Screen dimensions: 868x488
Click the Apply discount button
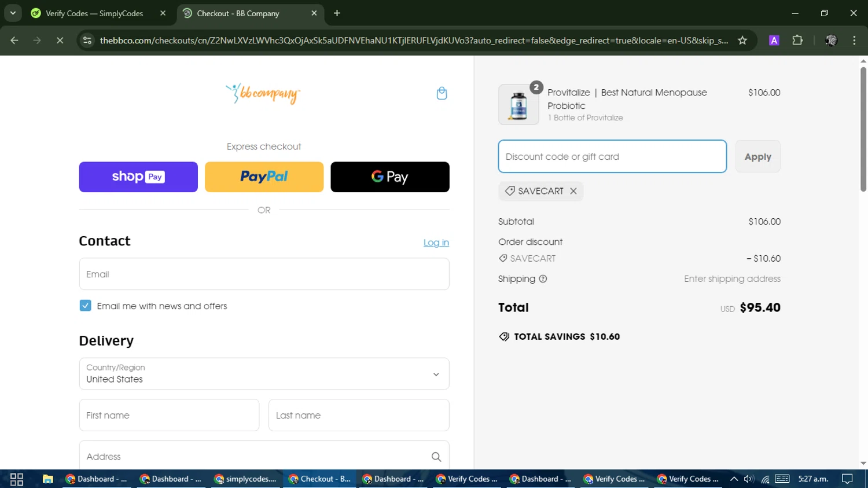757,156
